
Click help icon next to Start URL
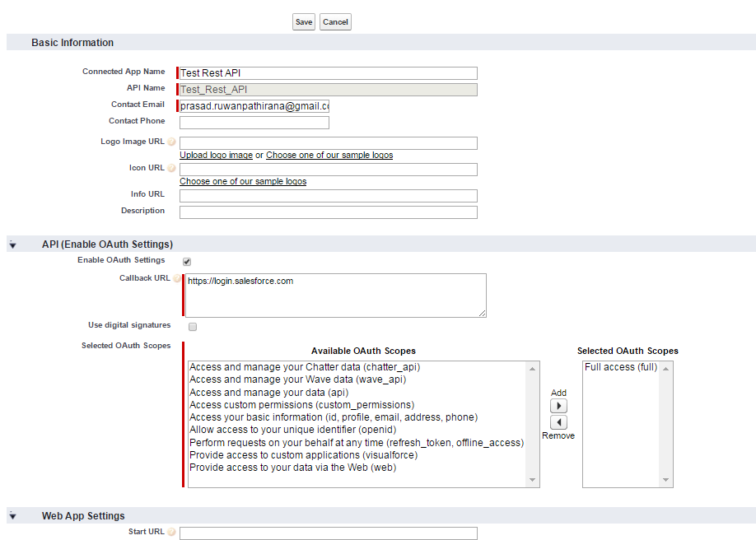172,533
